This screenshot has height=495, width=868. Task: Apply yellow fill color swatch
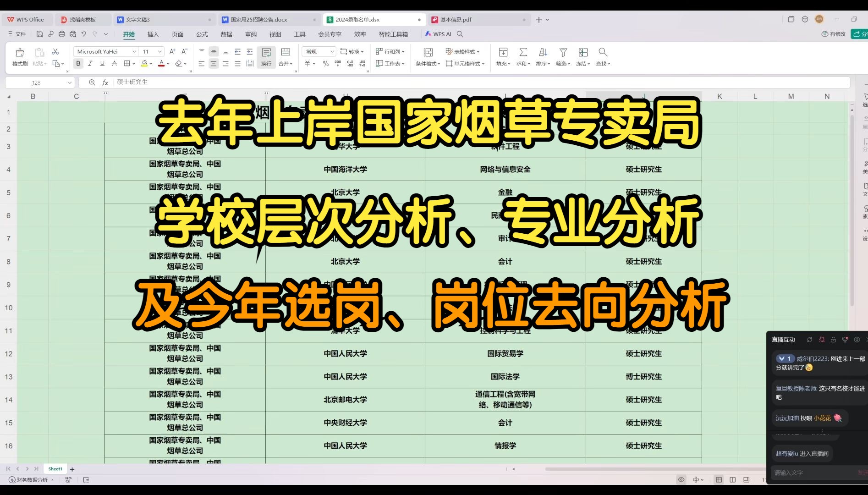(144, 64)
